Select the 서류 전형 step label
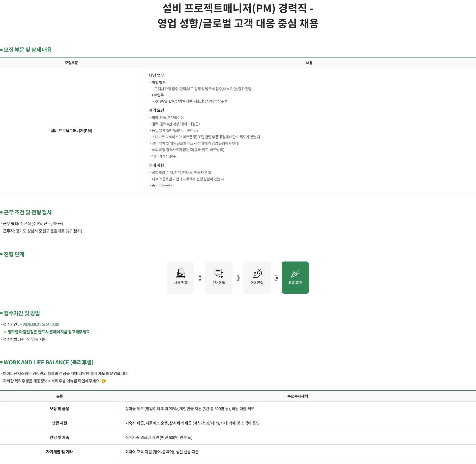476x464 pixels. tap(181, 283)
